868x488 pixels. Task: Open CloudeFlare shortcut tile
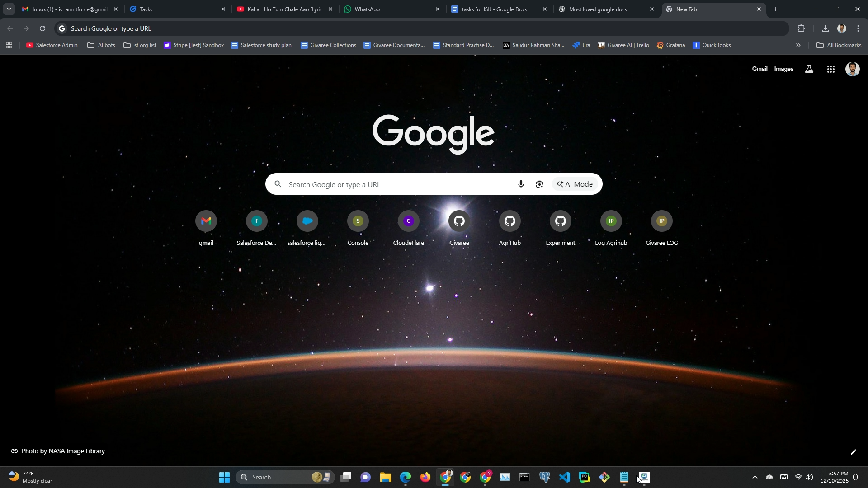408,221
